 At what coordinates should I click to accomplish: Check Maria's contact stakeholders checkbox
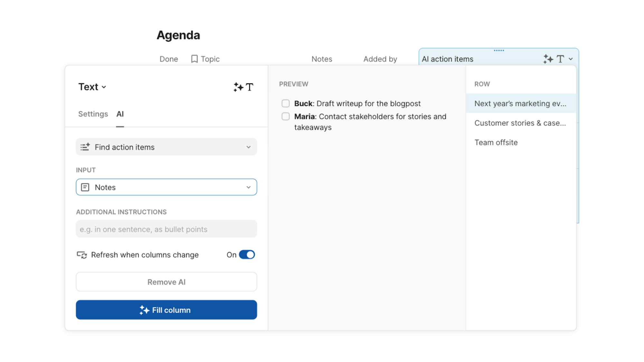coord(286,116)
